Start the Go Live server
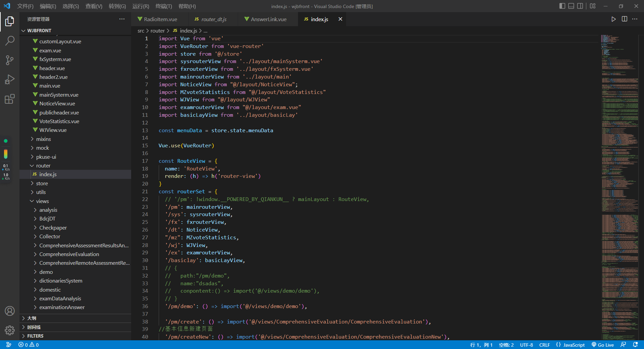Viewport: 644px width, 349px height. click(603, 345)
